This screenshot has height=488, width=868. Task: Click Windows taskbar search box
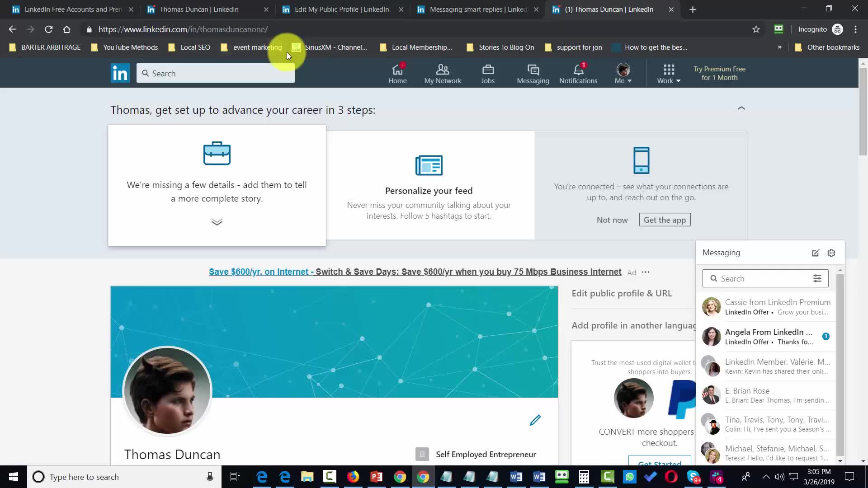click(124, 477)
